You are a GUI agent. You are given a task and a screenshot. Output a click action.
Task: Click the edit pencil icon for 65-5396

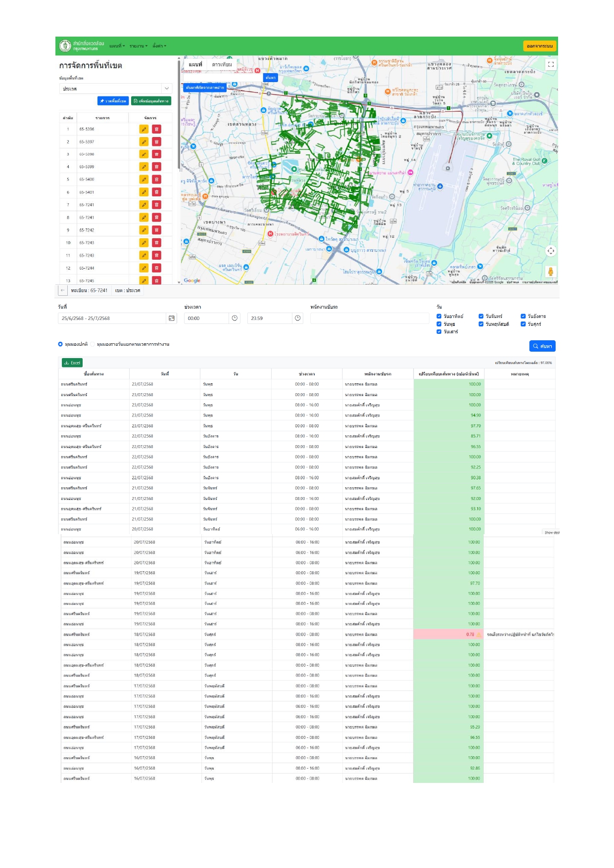point(144,129)
